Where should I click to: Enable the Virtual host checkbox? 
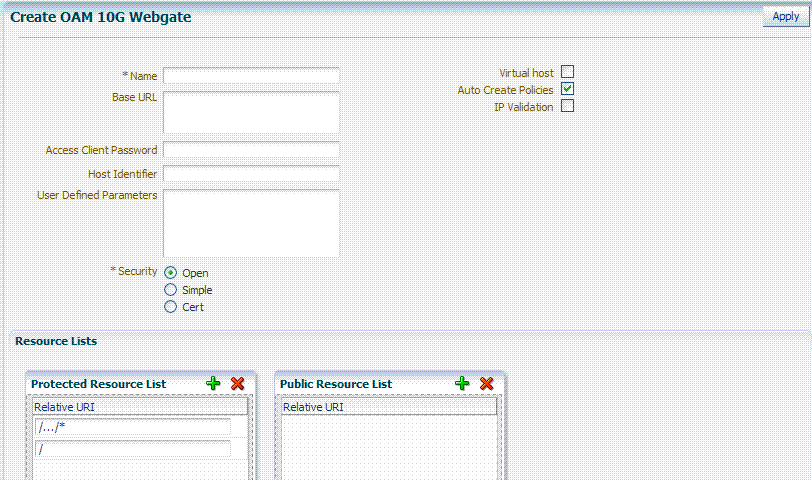[x=568, y=71]
